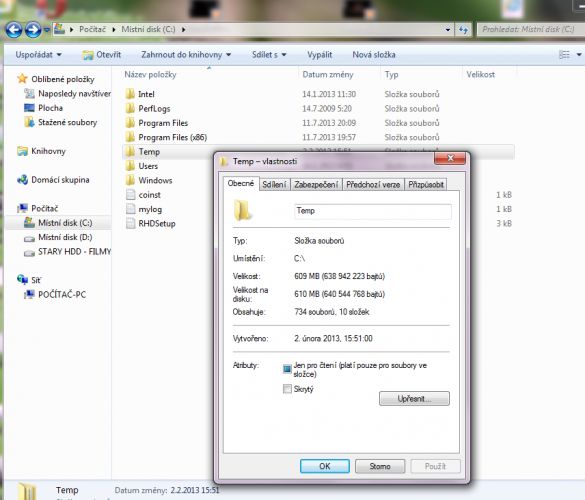Expand the Uspořádat dropdown menu
Viewport: 585px width, 500px height.
39,55
